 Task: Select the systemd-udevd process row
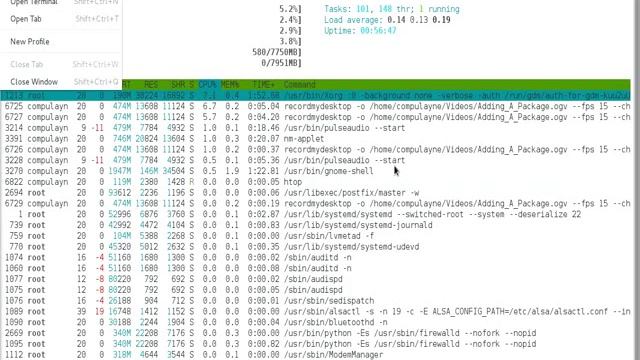[316, 247]
